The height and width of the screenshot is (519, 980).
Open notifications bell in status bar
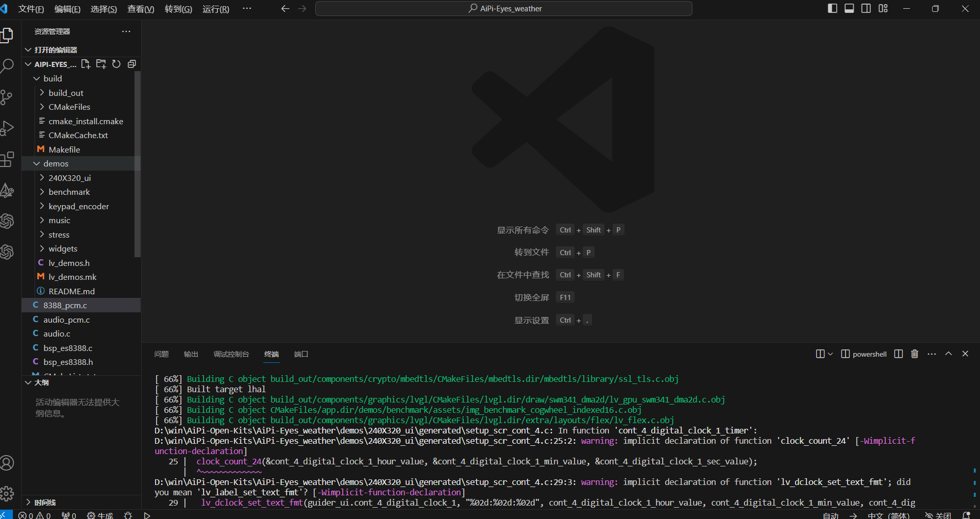[966, 515]
